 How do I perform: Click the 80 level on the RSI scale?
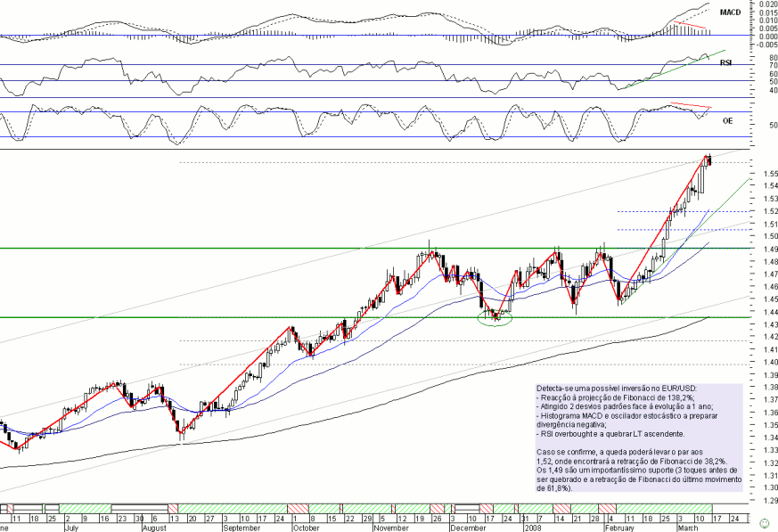(773, 58)
